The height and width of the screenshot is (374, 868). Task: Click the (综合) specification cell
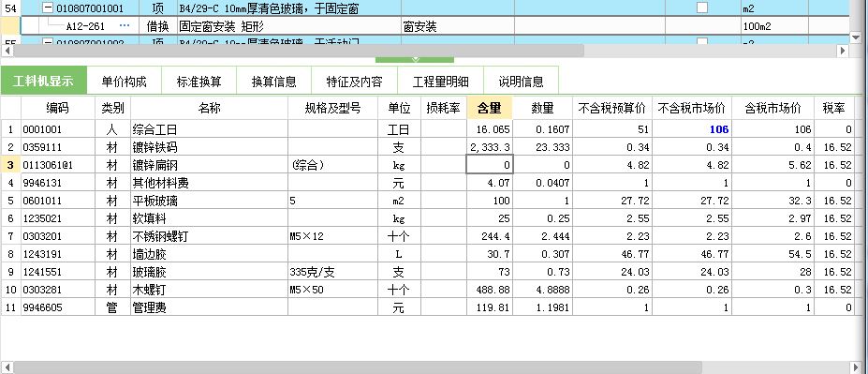[332, 165]
